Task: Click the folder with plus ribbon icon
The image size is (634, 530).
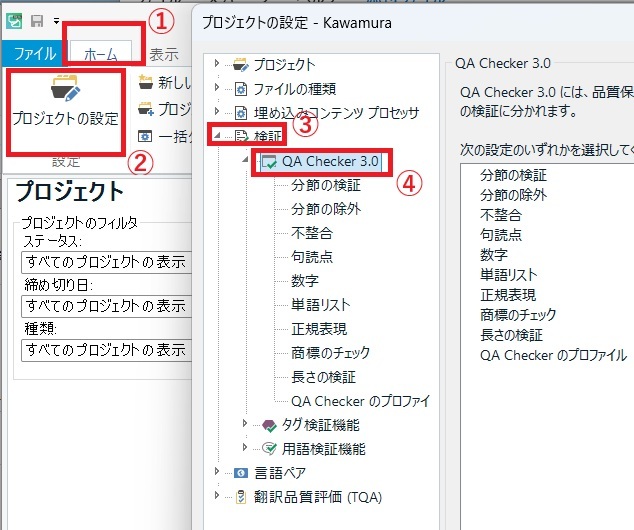Action: 146,109
